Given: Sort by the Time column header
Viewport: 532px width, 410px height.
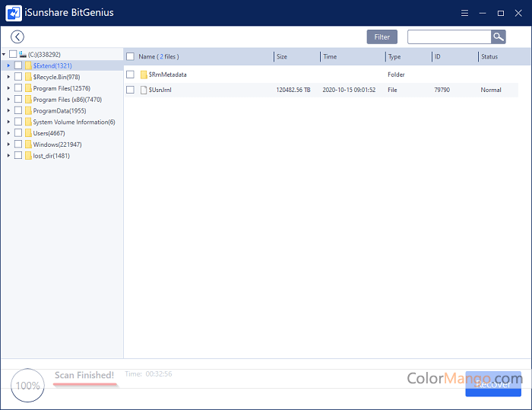Looking at the screenshot, I should point(330,56).
